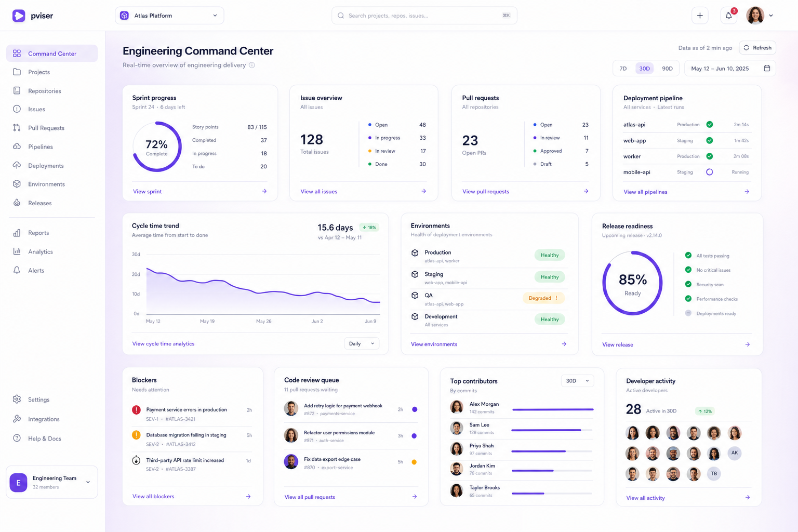
Task: Open View all issues link
Action: coord(319,192)
